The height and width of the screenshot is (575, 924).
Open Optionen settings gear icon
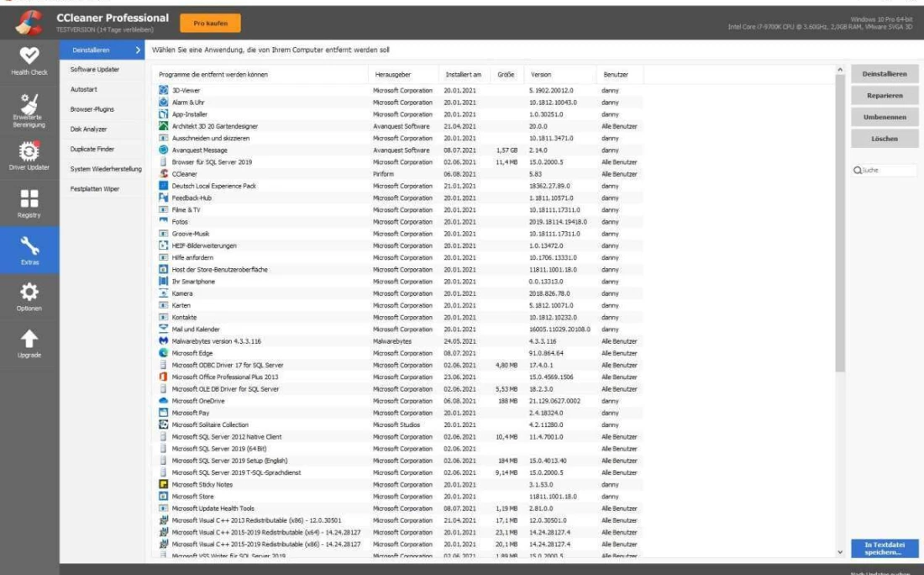(x=29, y=292)
